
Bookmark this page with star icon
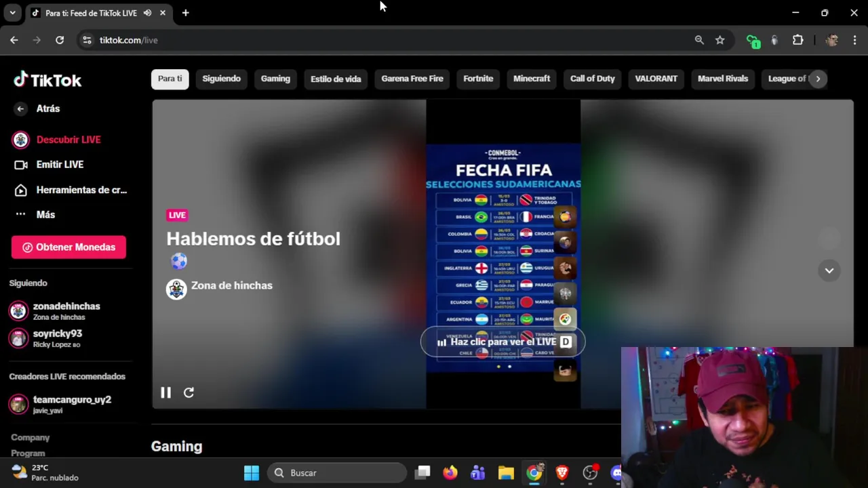719,40
